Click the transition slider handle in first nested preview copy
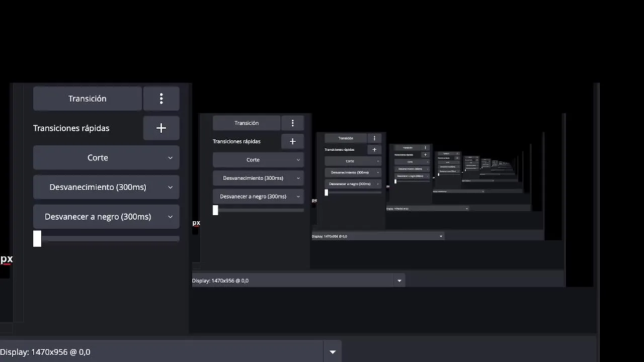Screen dimensions: 644x362 click(x=215, y=210)
